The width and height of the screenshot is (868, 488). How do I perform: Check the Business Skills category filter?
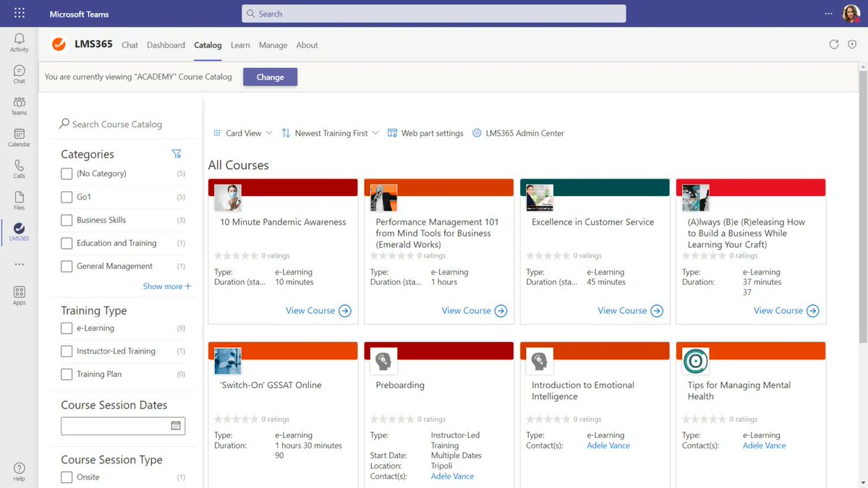(x=66, y=220)
